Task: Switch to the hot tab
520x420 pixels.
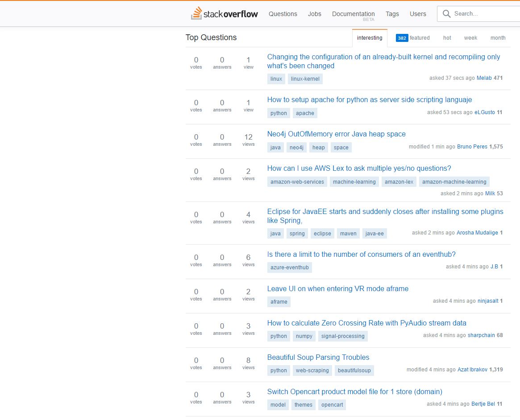Action: [x=447, y=38]
